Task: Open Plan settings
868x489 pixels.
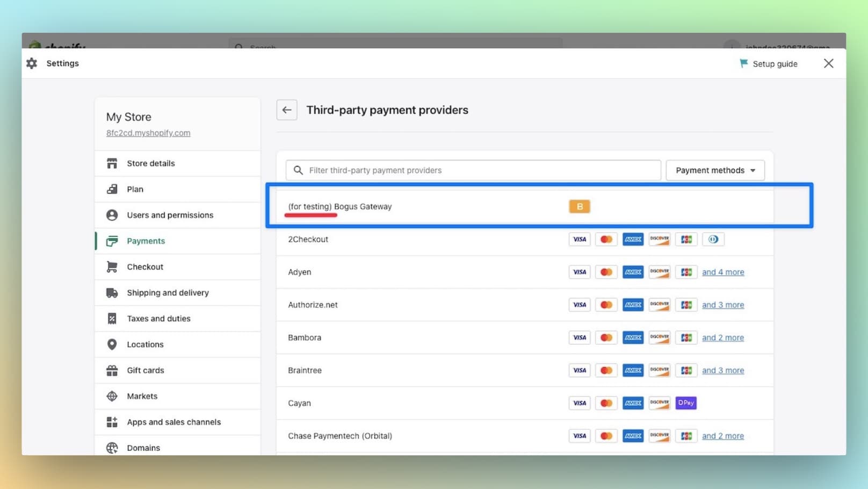Action: [x=177, y=189]
